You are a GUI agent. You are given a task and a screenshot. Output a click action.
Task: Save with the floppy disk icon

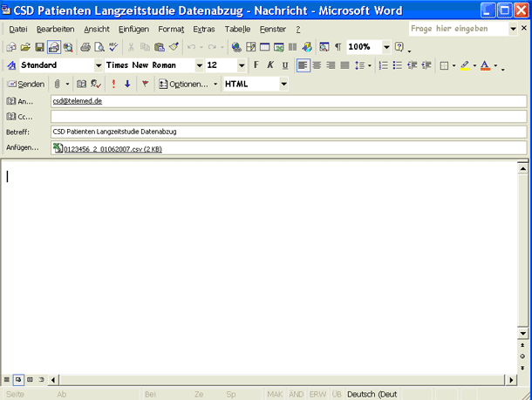(x=40, y=47)
